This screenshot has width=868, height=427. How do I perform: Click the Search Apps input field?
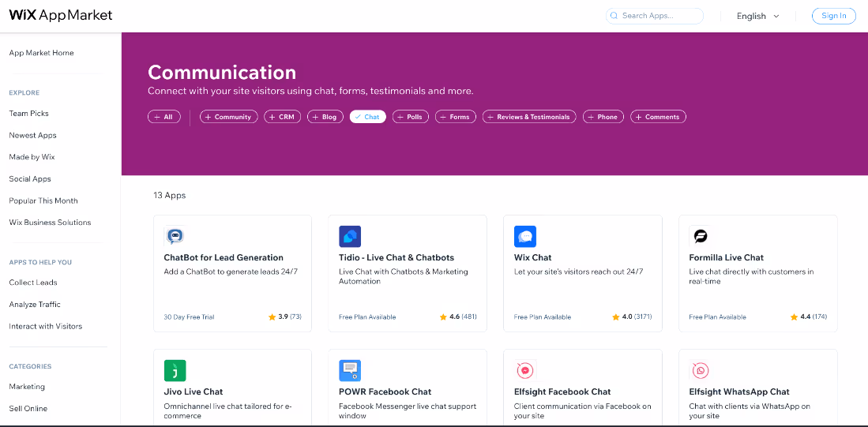655,16
